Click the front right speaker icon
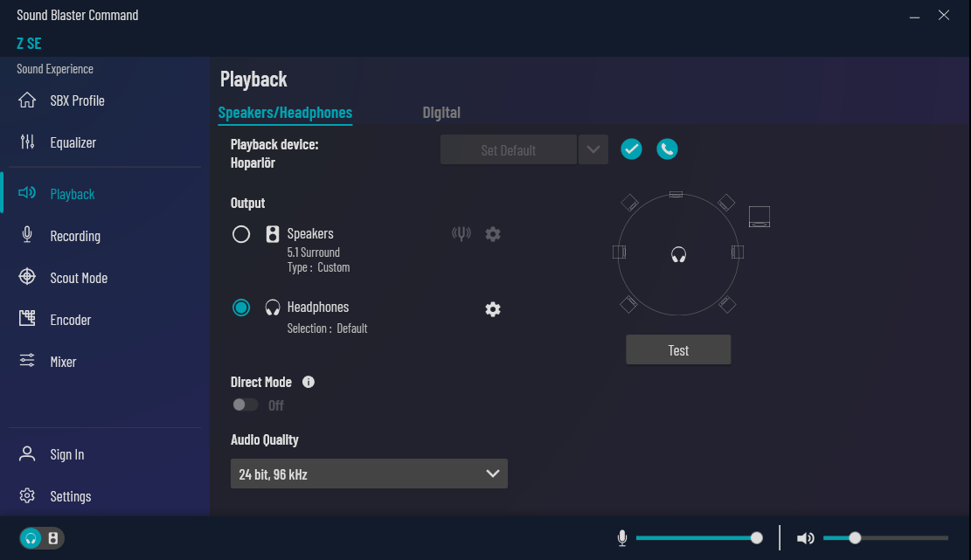 point(726,203)
